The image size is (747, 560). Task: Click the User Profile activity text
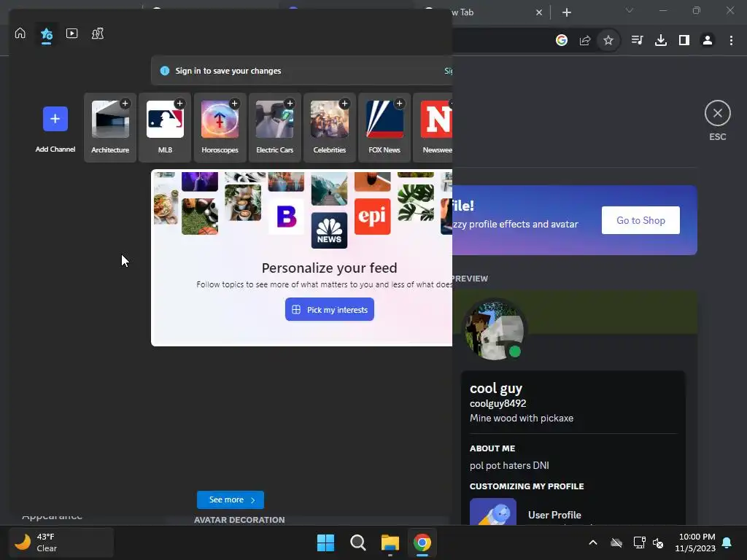coord(554,515)
